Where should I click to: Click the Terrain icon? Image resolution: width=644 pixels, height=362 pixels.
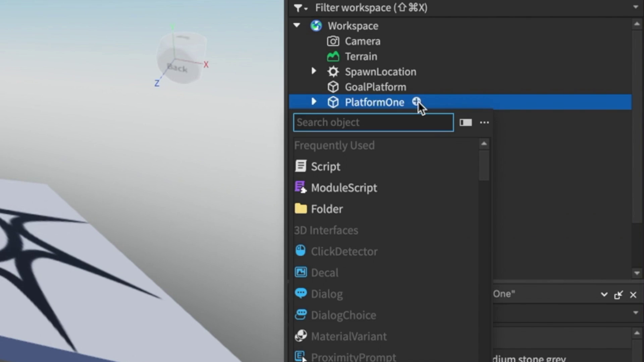pyautogui.click(x=333, y=56)
